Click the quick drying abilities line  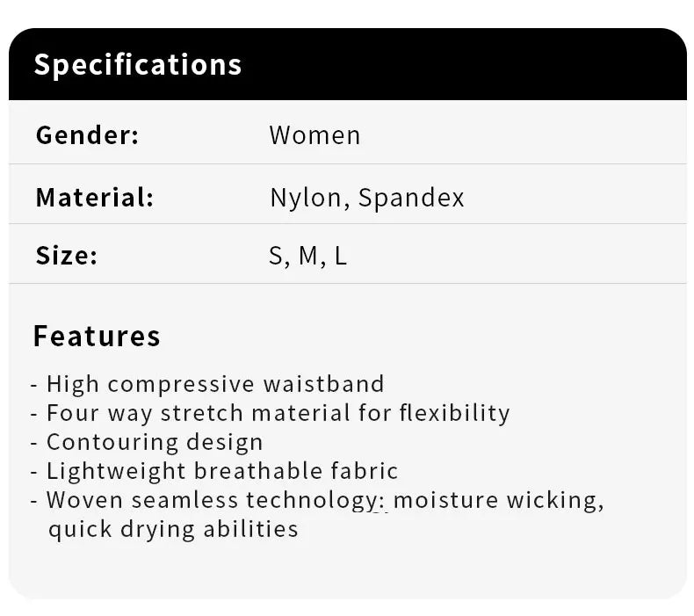point(173,529)
